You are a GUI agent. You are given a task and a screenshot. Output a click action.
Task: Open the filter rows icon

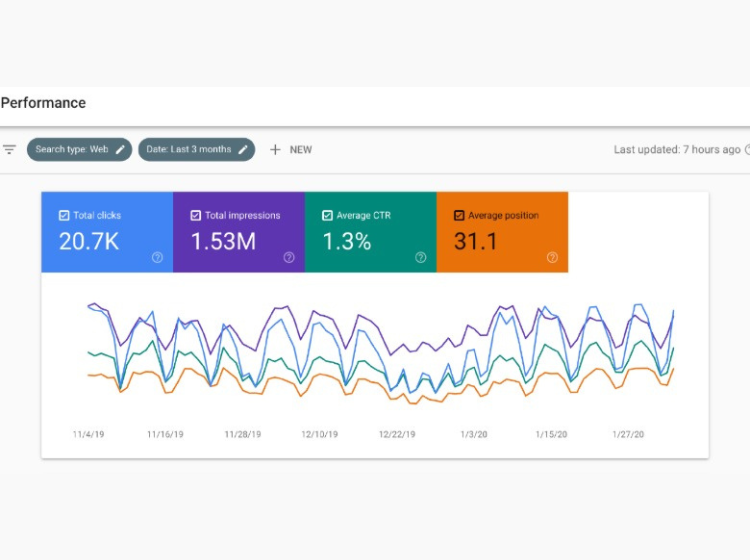pyautogui.click(x=9, y=150)
